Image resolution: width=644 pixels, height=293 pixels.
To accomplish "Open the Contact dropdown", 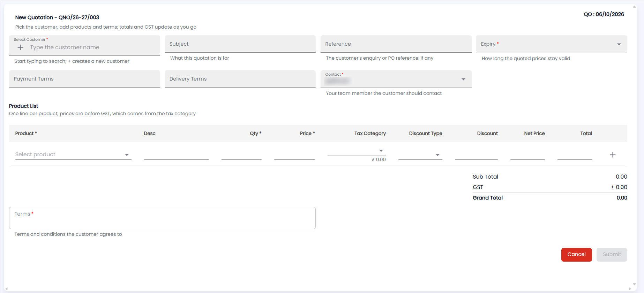I will (x=396, y=79).
